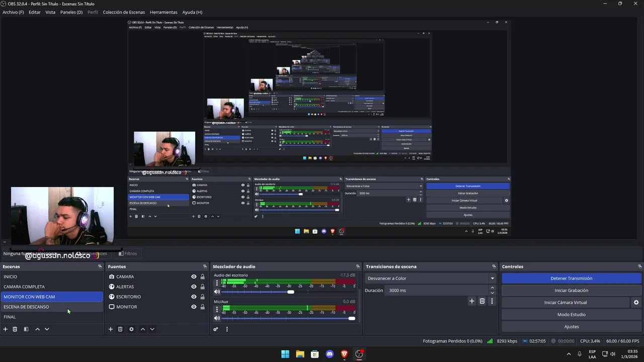
Task: Mute Mic/Aux speaker icon
Action: (217, 318)
